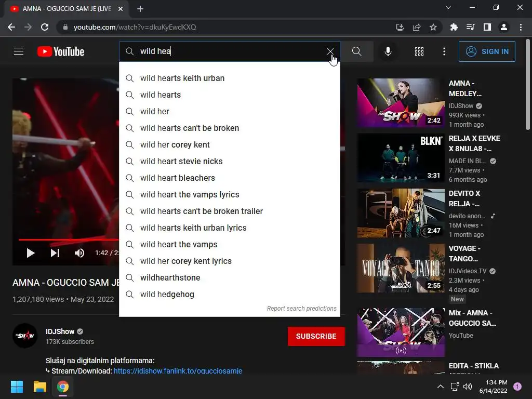Open tab search chevron in title bar
Viewport: 532px width, 399px height.
448,7
